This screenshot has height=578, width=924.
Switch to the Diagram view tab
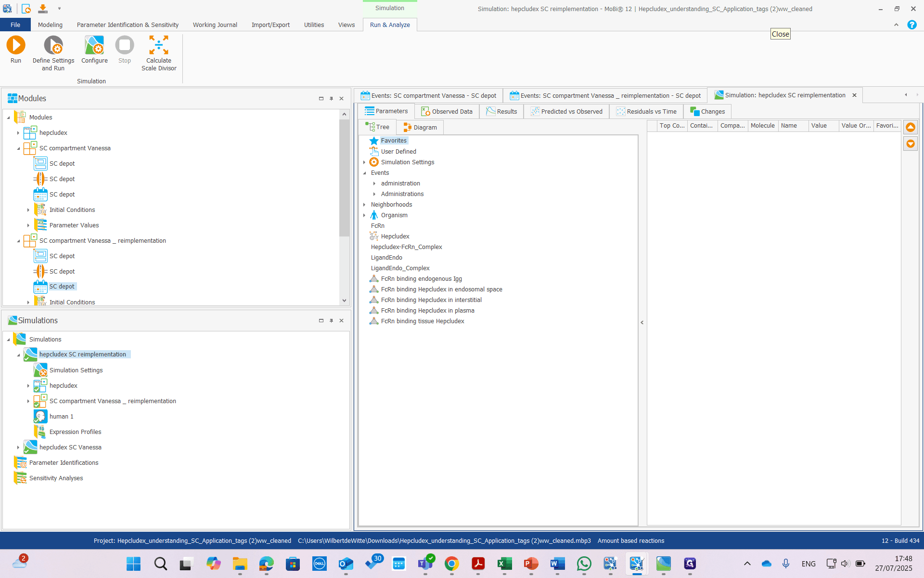pos(420,128)
